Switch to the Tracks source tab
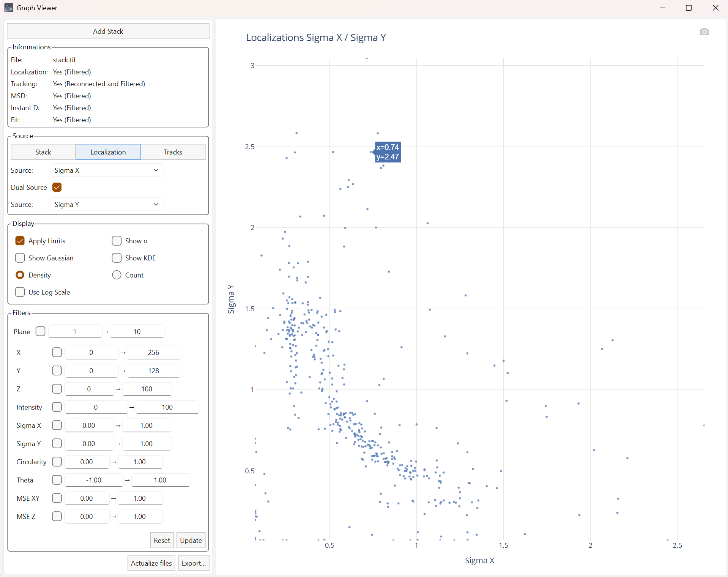 coord(173,152)
